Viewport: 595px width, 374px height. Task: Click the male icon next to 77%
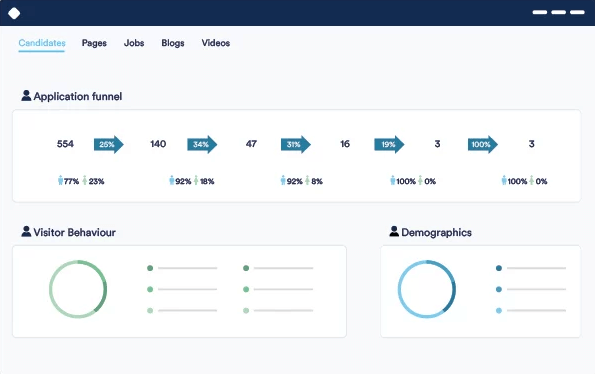[60, 180]
